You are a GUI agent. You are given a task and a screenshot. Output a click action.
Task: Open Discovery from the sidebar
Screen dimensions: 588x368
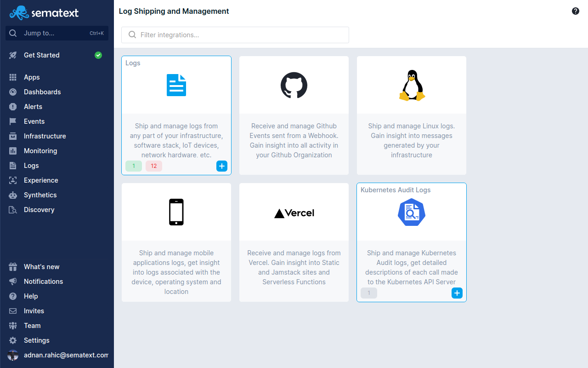(57, 210)
